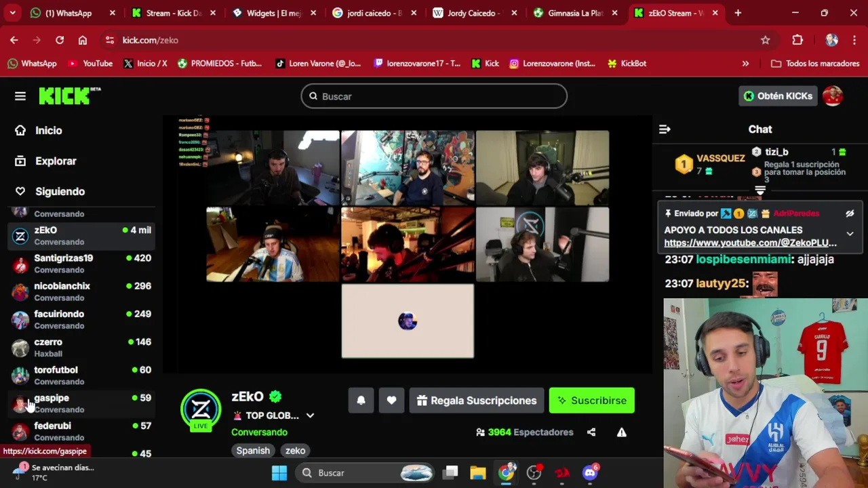Open KickBot bookmark
Viewport: 868px width, 488px height.
[627, 64]
